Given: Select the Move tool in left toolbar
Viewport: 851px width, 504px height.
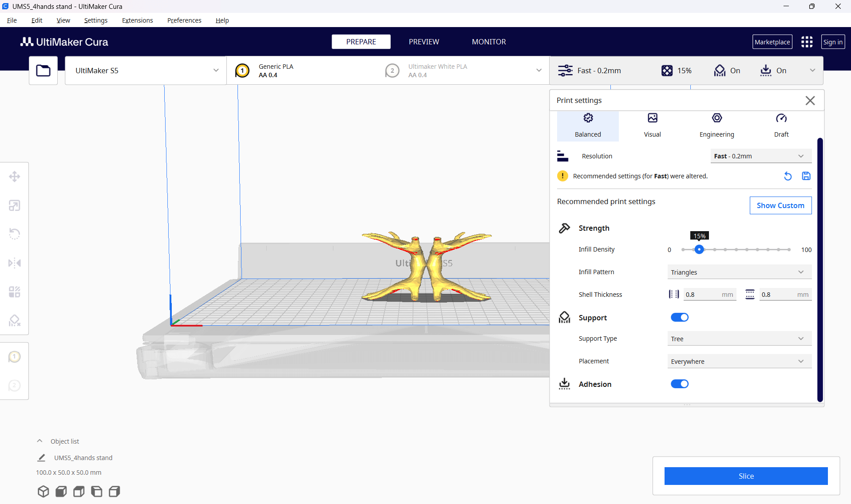Looking at the screenshot, I should (15, 177).
